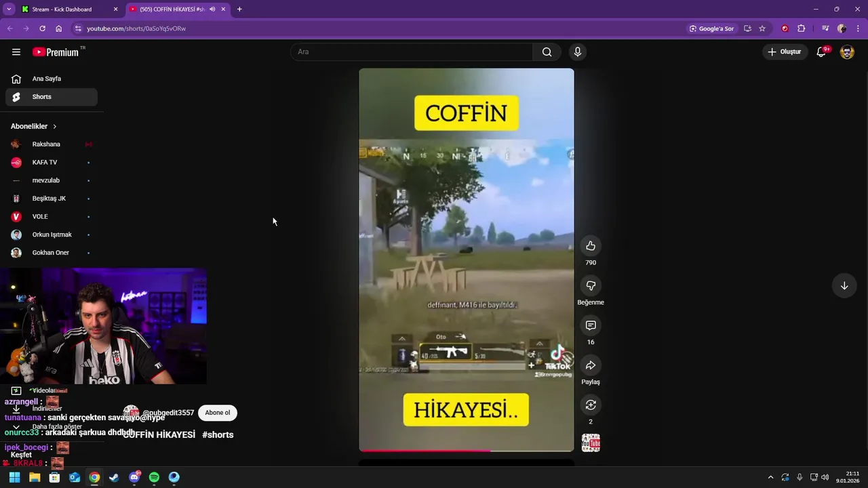Open the red recorder extension icon
The width and height of the screenshot is (868, 488).
pos(785,28)
